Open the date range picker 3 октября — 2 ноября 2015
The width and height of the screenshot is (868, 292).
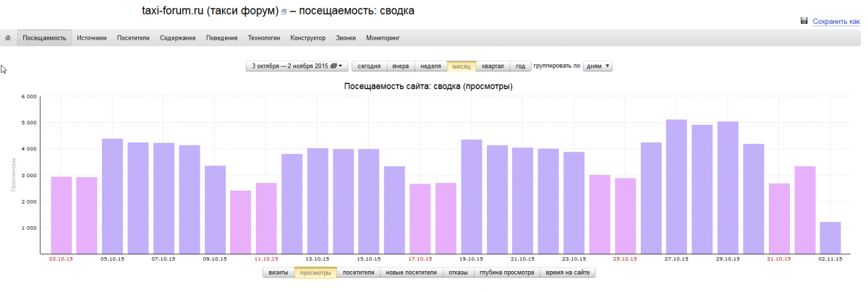coord(297,66)
